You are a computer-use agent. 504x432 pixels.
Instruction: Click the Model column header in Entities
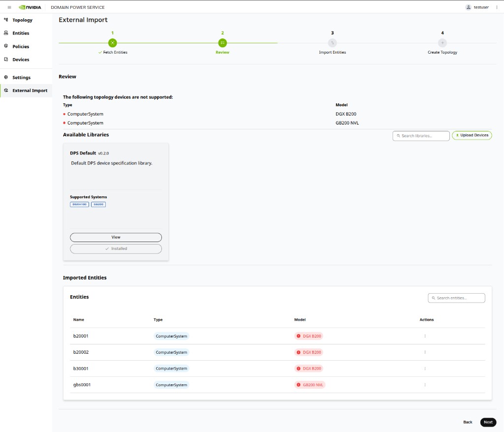[300, 319]
